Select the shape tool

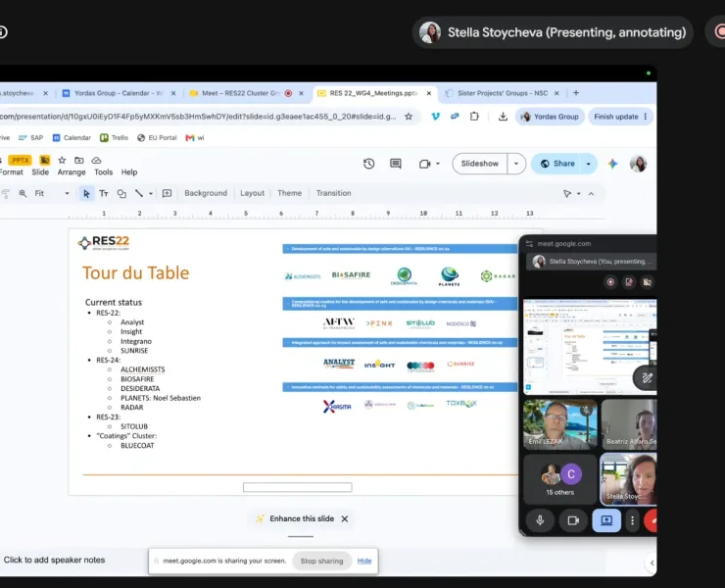(121, 193)
